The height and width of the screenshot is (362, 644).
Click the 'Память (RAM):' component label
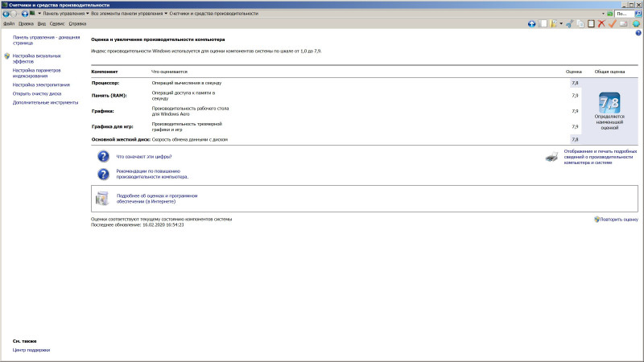tap(109, 96)
